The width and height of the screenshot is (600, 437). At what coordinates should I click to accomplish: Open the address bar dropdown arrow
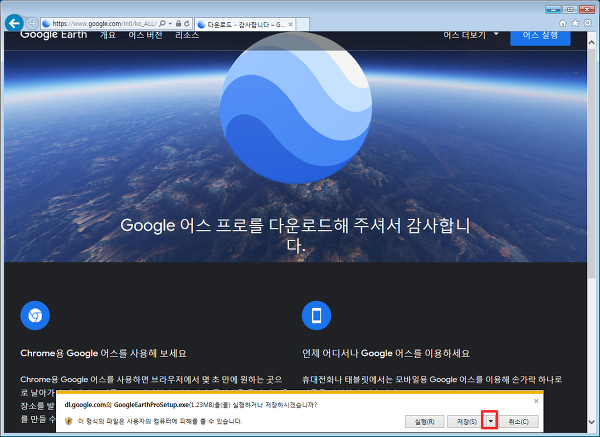pyautogui.click(x=170, y=23)
